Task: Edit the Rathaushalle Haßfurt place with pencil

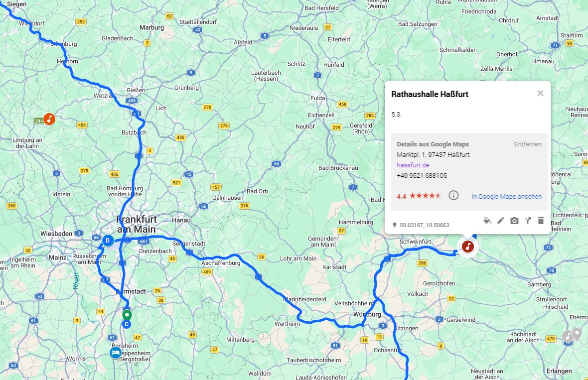Action: click(501, 220)
